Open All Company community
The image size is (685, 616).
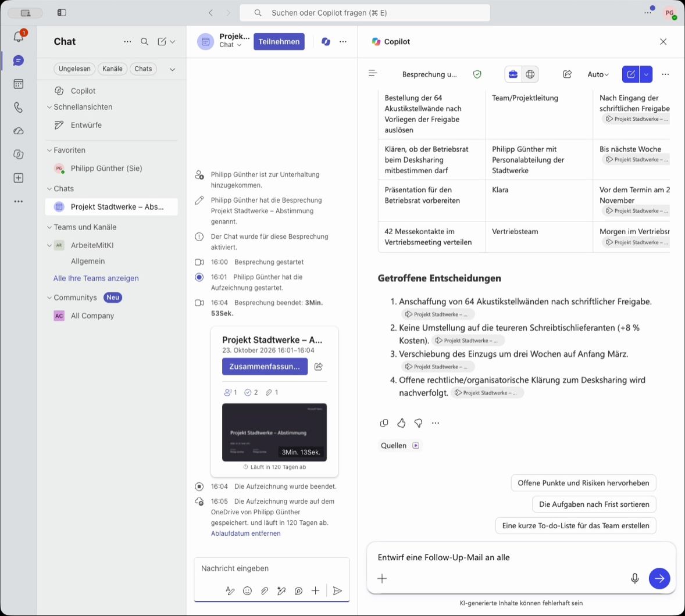point(92,316)
